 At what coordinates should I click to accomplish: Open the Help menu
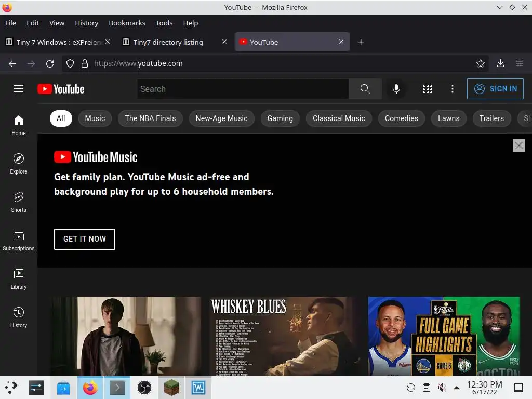click(x=190, y=23)
